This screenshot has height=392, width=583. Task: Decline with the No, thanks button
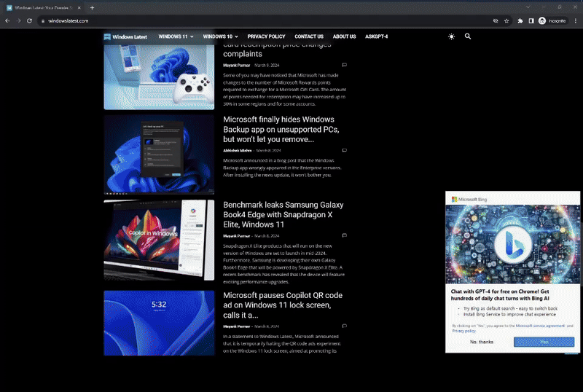482,342
